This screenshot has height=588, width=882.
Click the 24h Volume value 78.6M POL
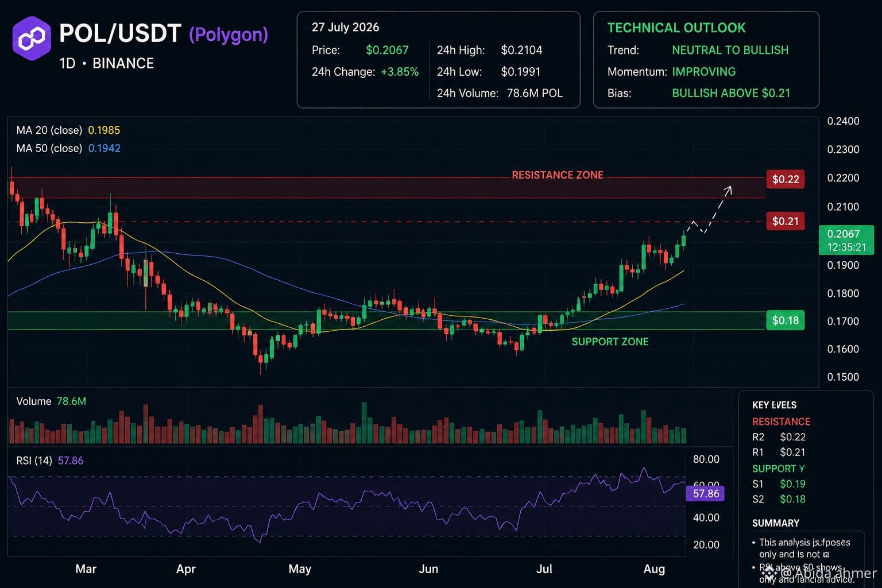535,93
